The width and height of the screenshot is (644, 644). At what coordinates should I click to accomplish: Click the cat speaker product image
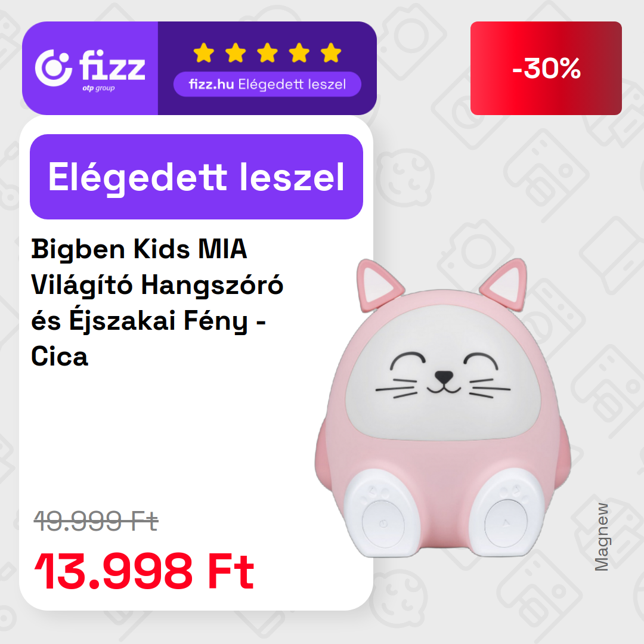[442, 408]
